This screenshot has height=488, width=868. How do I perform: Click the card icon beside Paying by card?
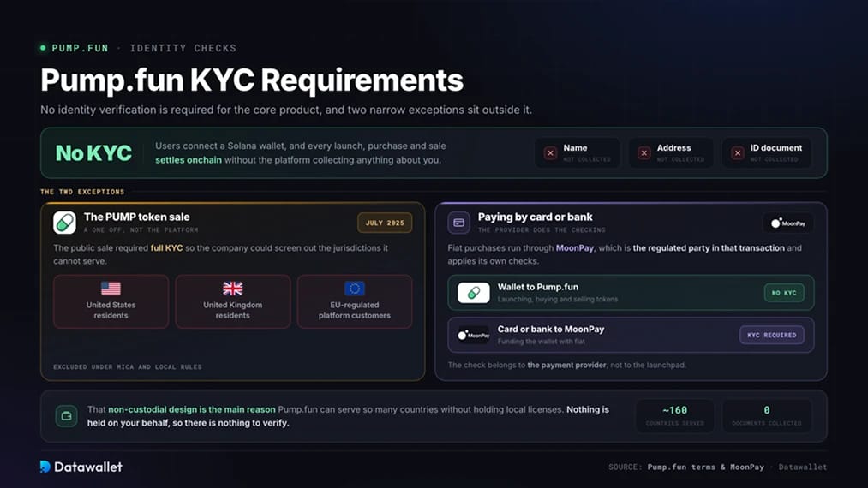click(459, 223)
